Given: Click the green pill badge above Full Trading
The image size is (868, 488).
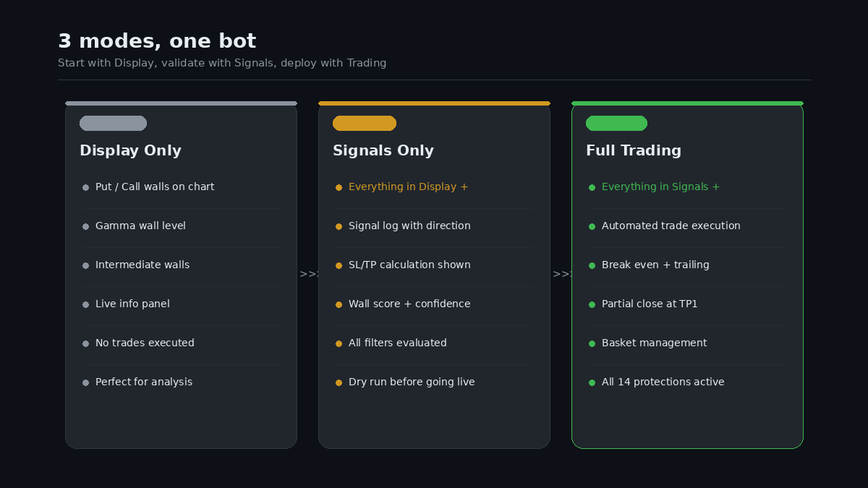Looking at the screenshot, I should coord(616,124).
